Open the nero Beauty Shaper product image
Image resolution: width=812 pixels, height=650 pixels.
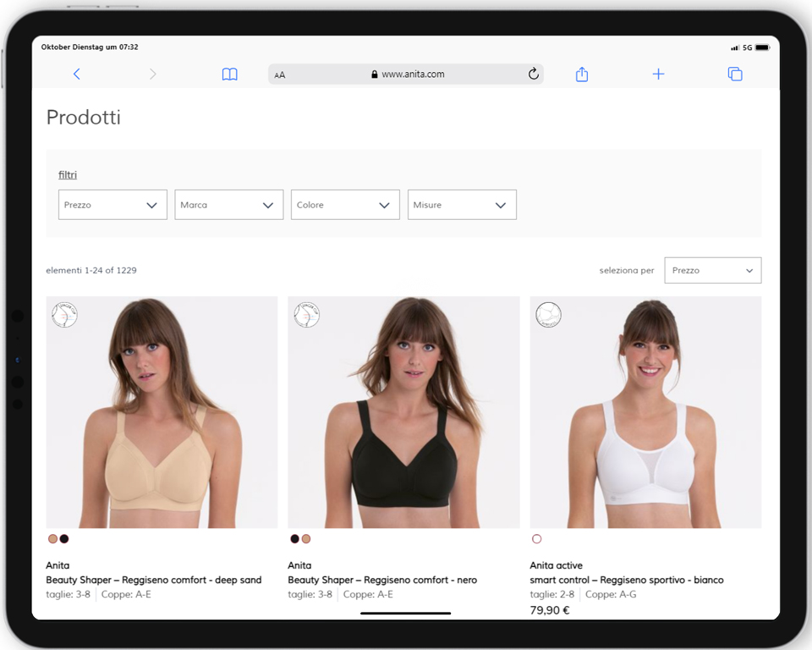[404, 412]
